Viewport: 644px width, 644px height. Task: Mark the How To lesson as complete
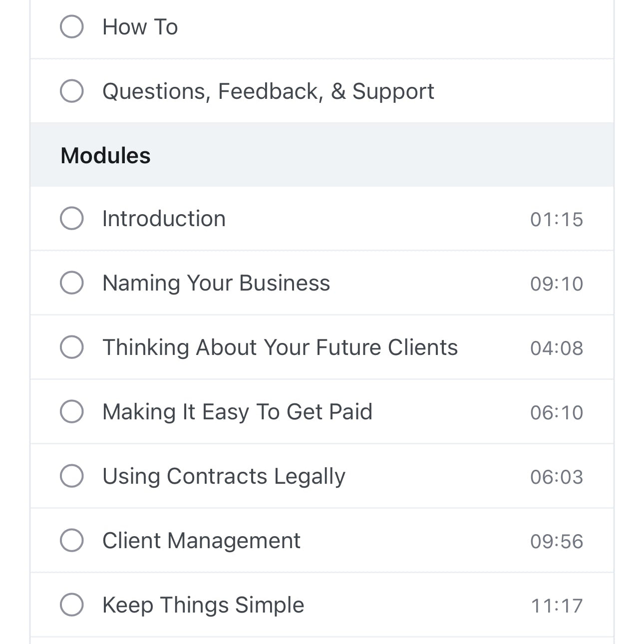tap(71, 26)
